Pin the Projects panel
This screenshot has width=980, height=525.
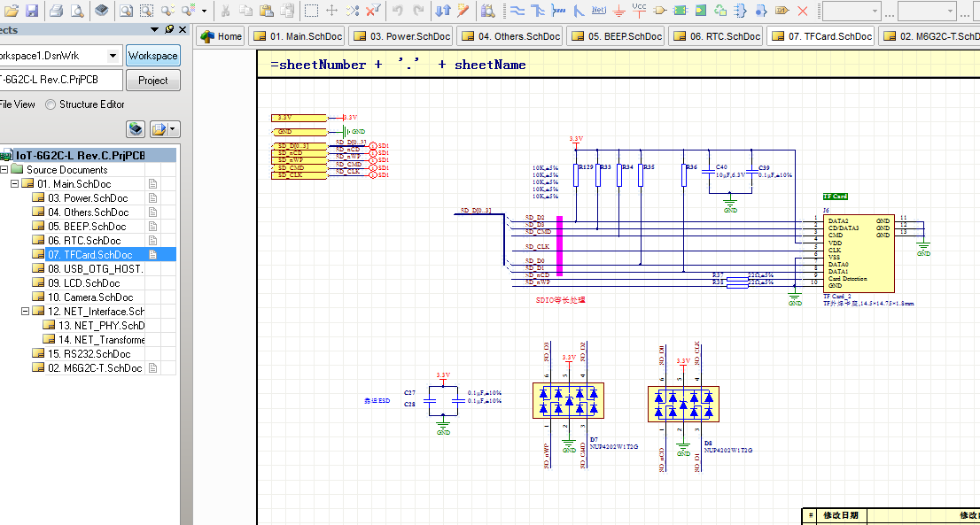coord(169,29)
